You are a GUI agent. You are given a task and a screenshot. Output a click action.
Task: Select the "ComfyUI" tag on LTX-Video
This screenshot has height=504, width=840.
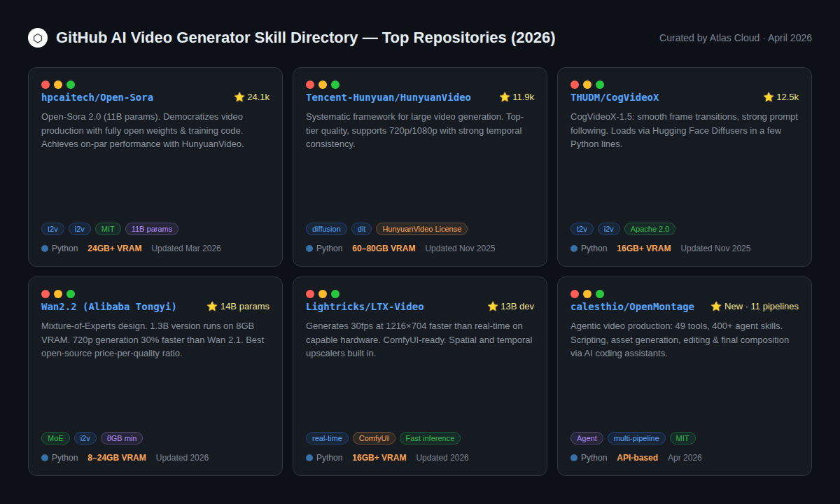click(x=374, y=437)
